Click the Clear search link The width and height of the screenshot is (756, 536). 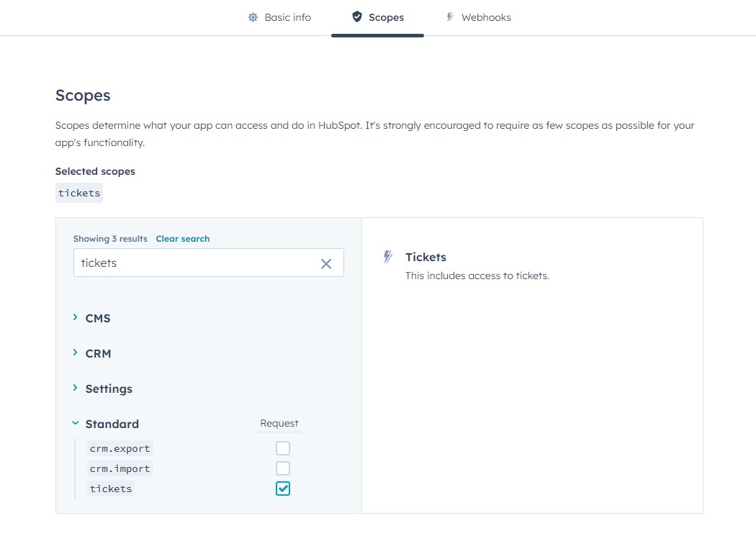coord(183,239)
